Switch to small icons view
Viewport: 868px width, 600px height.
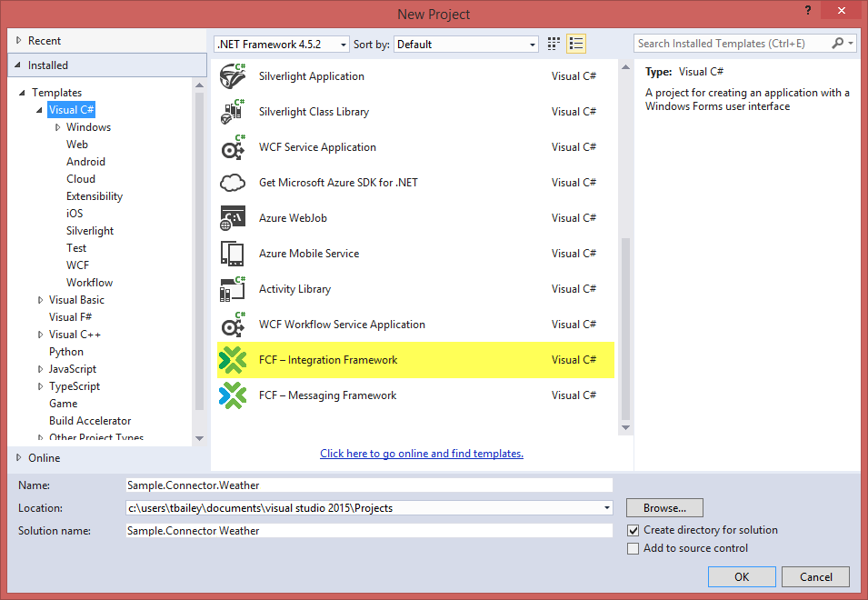tap(554, 44)
